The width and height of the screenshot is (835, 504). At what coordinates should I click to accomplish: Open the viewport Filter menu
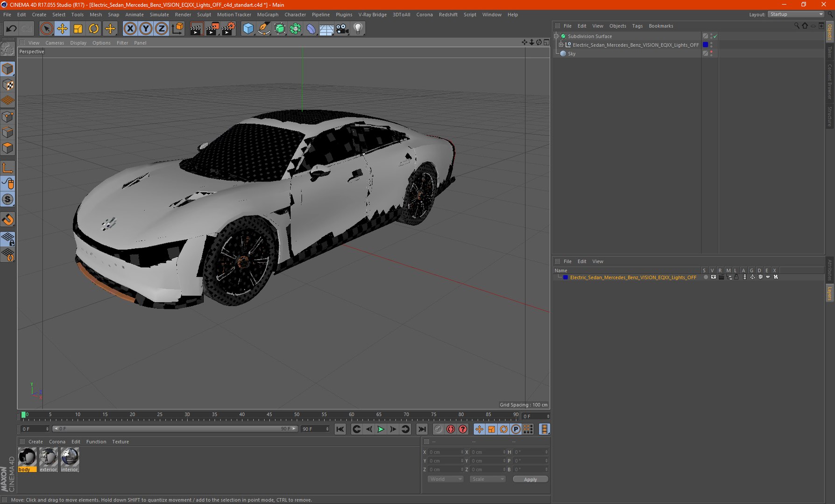(122, 43)
